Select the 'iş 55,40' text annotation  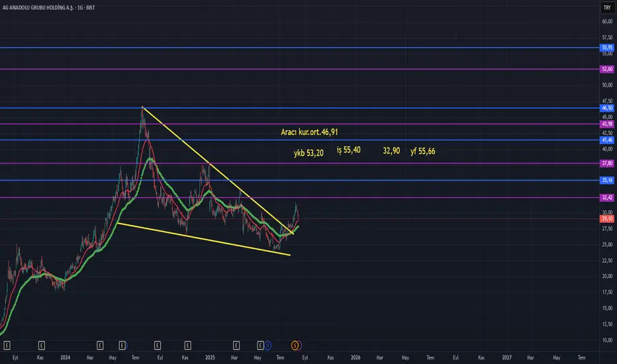click(x=349, y=150)
